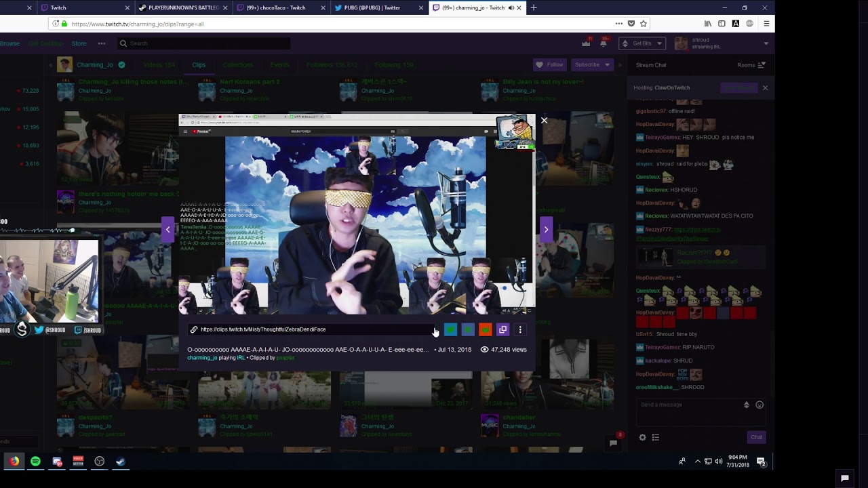The width and height of the screenshot is (868, 488).
Task: Open chat settings gear icon
Action: (x=642, y=437)
